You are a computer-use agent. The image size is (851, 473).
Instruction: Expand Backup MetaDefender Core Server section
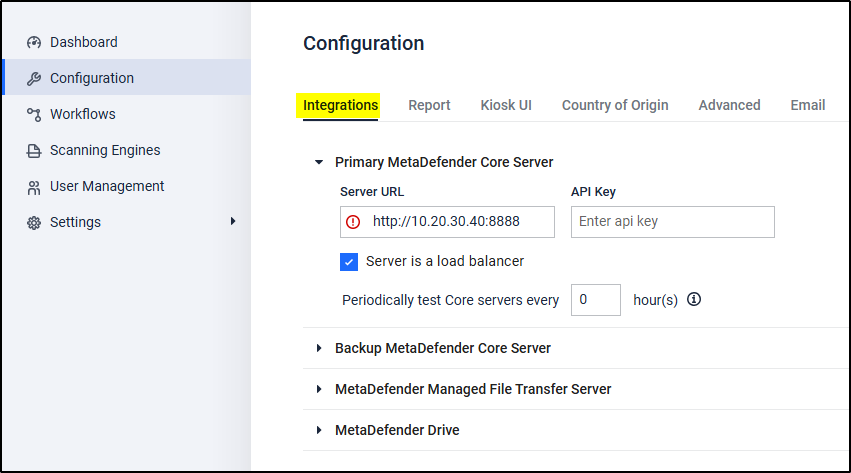click(319, 348)
